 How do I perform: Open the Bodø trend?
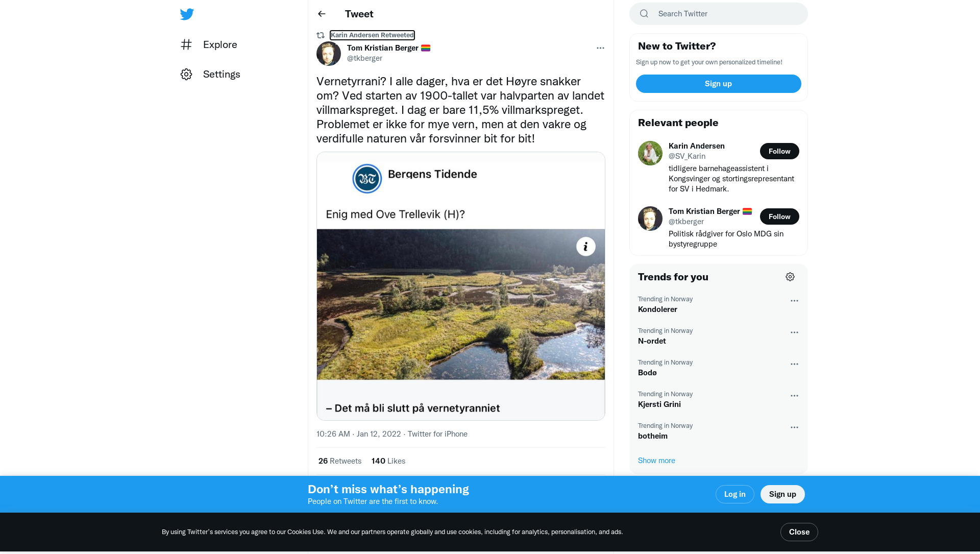pos(719,368)
